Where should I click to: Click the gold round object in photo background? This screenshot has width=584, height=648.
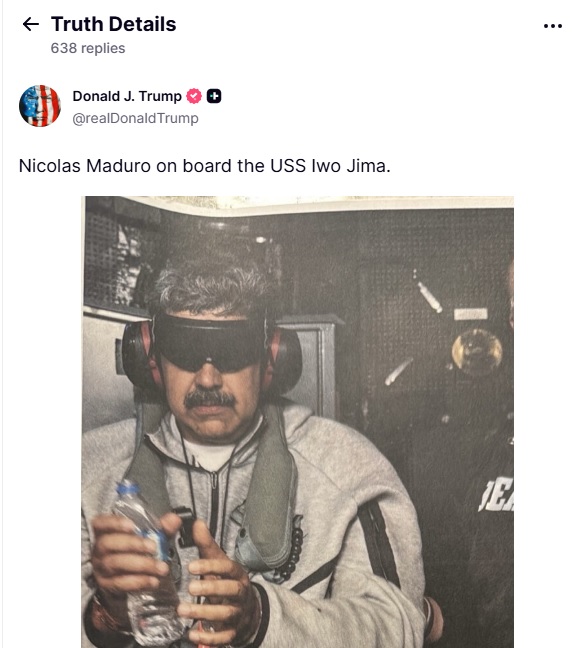tap(477, 351)
